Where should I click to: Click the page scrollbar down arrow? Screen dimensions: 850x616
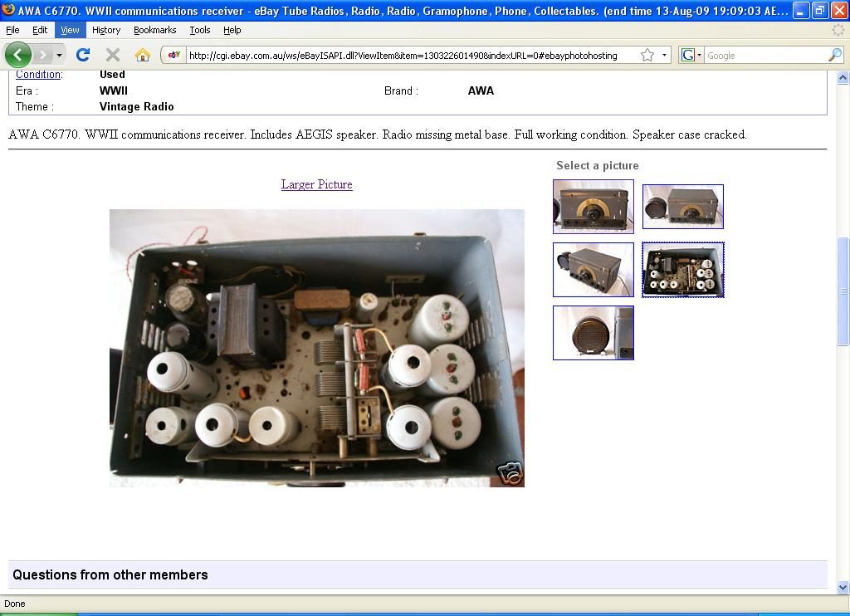[843, 587]
